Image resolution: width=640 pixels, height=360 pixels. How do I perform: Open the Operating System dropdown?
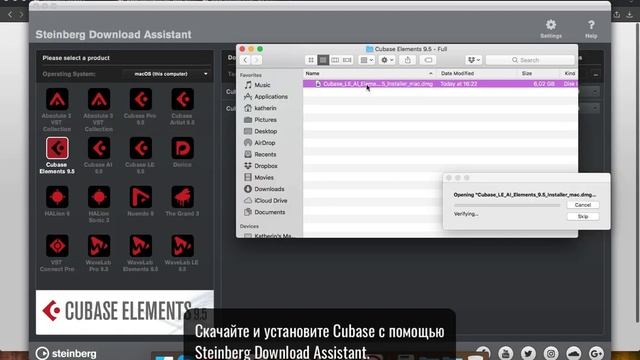click(x=167, y=74)
